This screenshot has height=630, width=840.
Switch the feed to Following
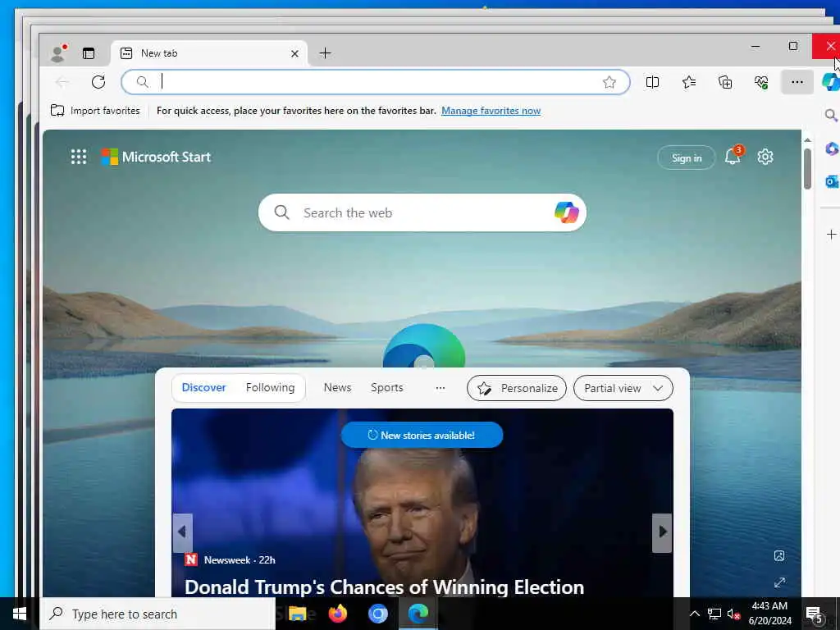270,387
